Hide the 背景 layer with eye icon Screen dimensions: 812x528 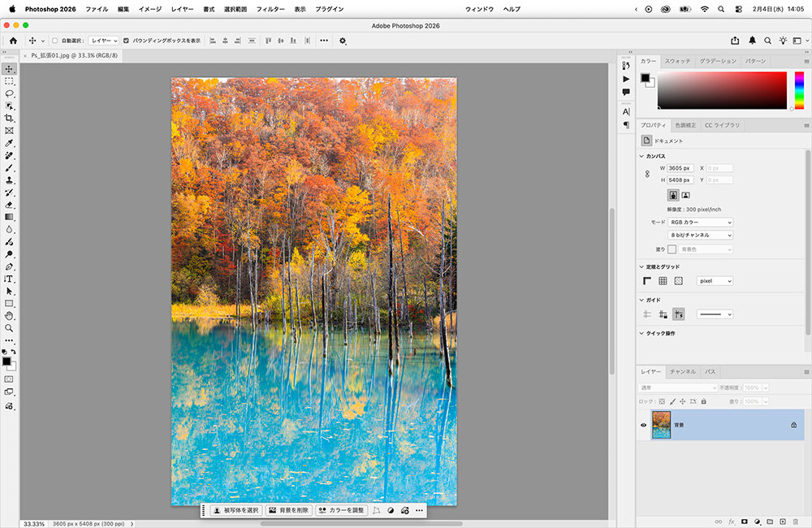point(643,425)
